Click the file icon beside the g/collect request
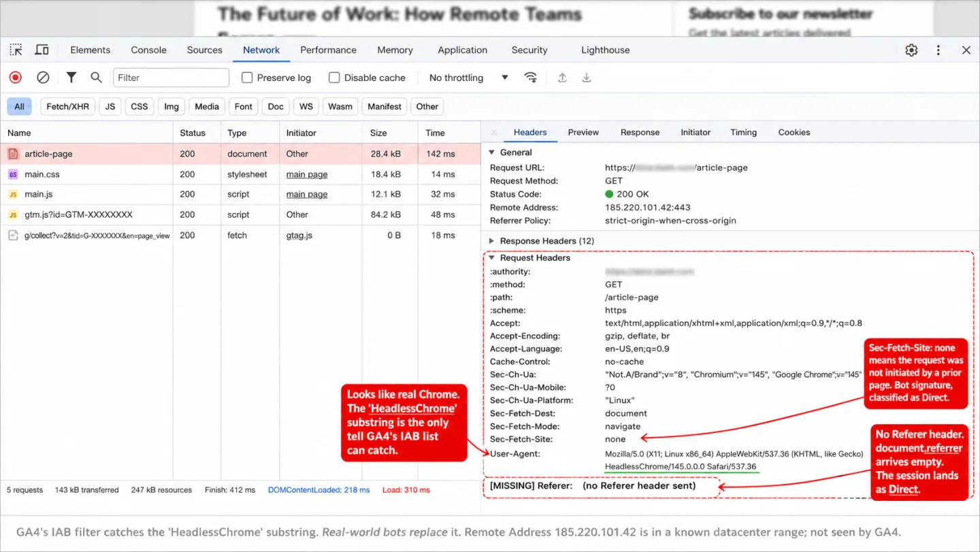The height and width of the screenshot is (552, 980). [x=13, y=236]
